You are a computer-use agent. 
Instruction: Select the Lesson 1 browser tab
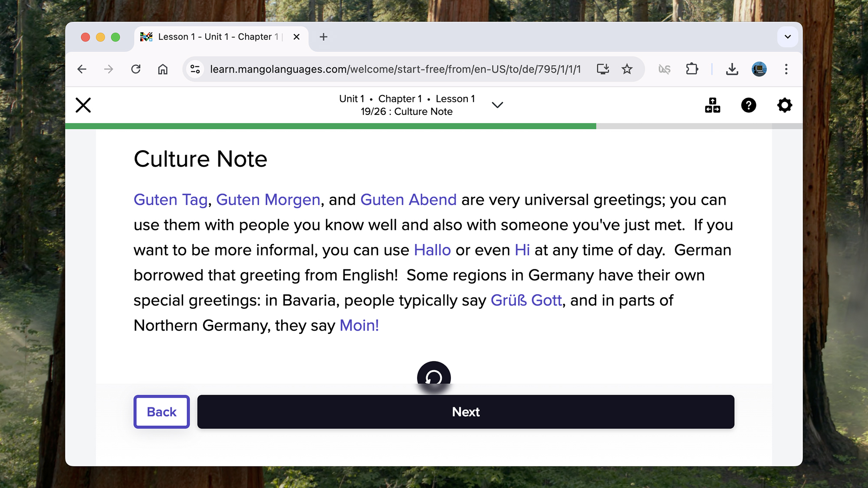pyautogui.click(x=221, y=37)
